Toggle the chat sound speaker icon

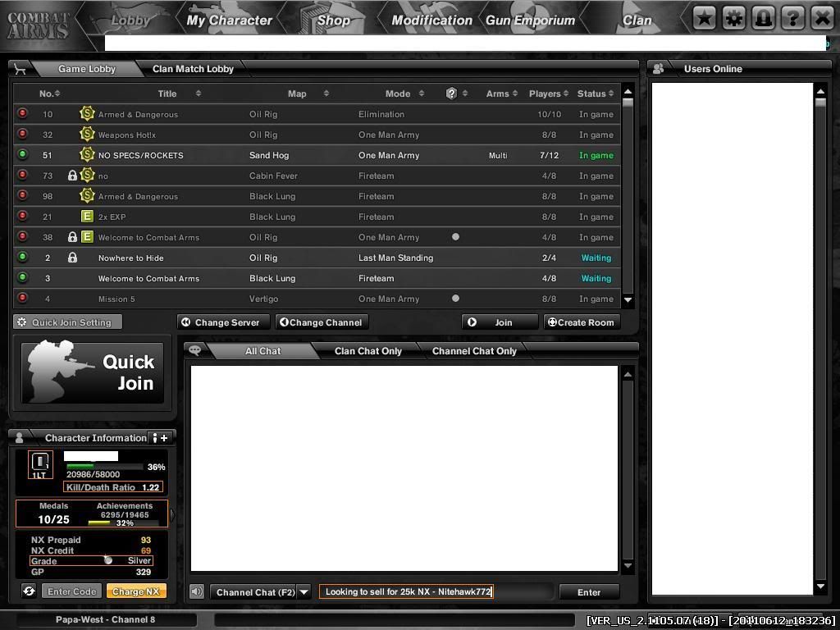coord(197,591)
